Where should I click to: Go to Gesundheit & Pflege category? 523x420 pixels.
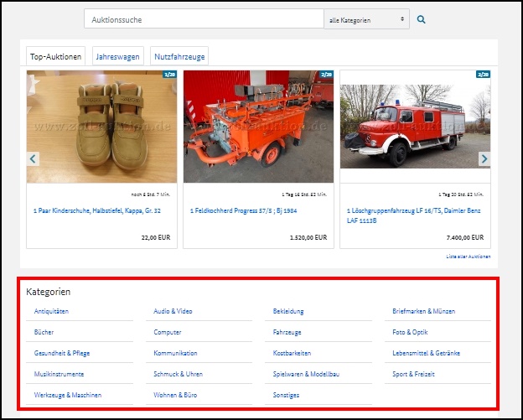pos(62,353)
